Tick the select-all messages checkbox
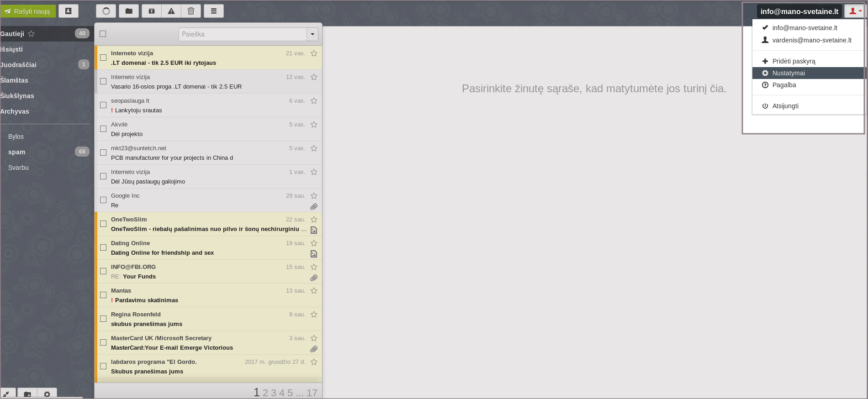The width and height of the screenshot is (868, 399). click(x=103, y=34)
